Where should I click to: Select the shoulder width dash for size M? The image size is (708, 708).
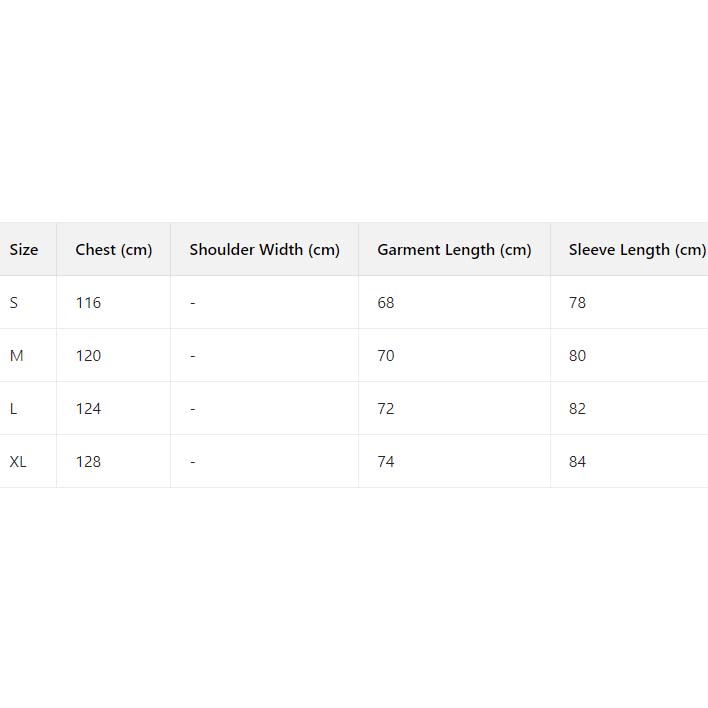[193, 356]
